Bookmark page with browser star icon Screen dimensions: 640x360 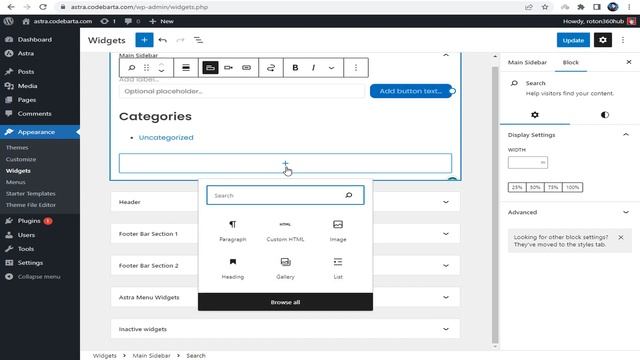coord(545,7)
